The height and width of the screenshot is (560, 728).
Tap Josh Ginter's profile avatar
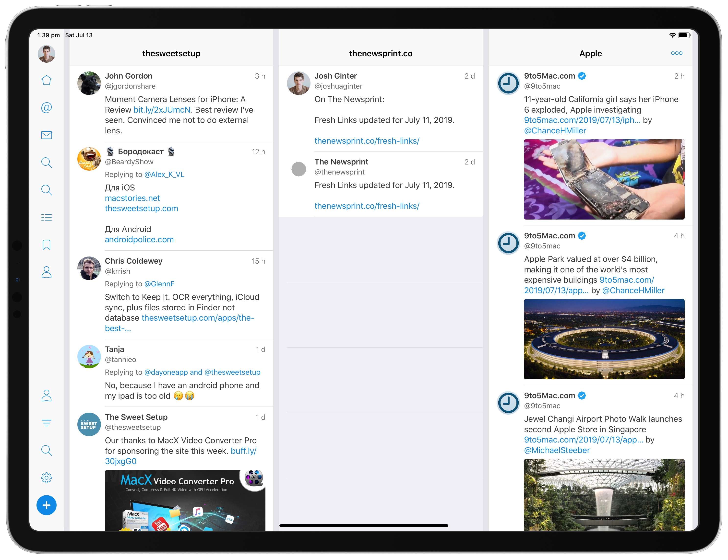pos(299,83)
